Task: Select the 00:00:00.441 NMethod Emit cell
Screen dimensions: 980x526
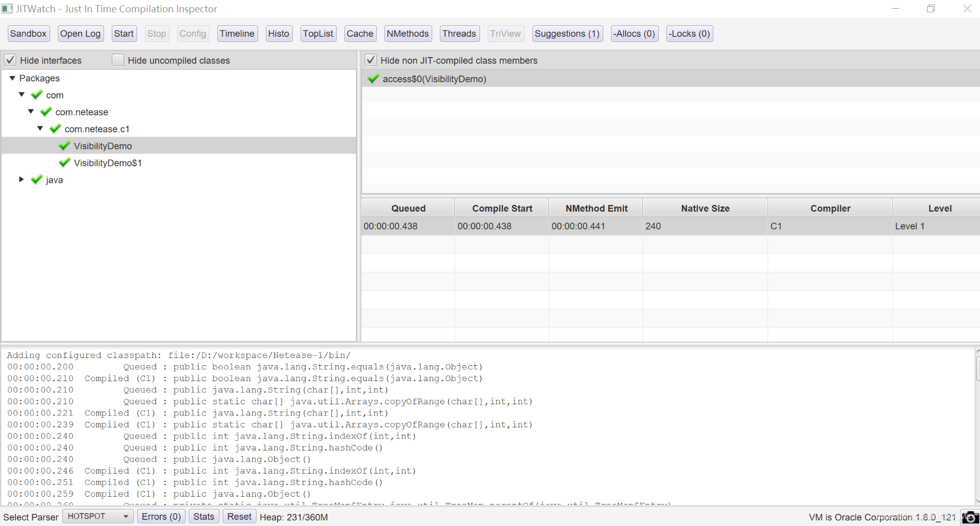Action: [596, 226]
